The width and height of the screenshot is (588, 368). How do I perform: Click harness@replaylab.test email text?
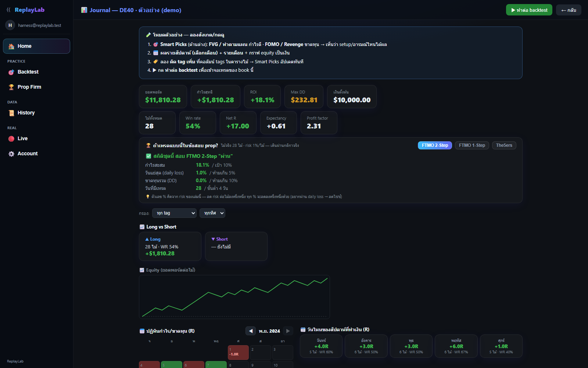coord(40,25)
